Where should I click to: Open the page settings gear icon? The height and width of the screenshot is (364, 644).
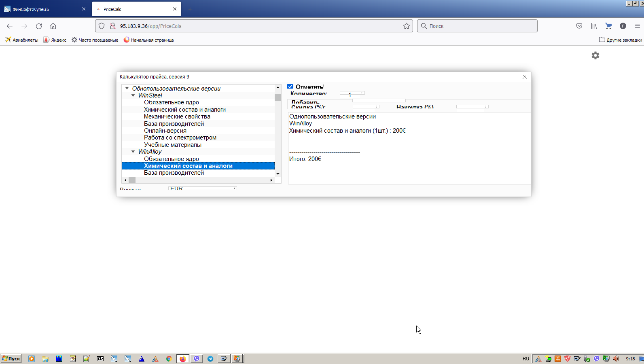pos(595,55)
